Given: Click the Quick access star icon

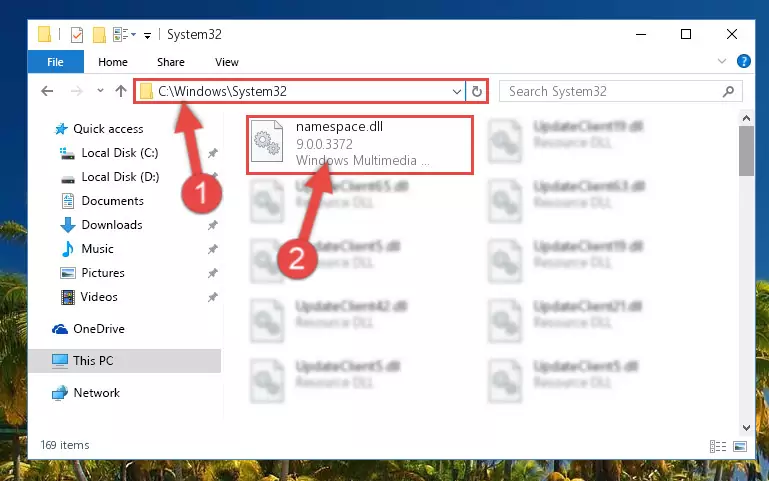Looking at the screenshot, I should (x=61, y=129).
